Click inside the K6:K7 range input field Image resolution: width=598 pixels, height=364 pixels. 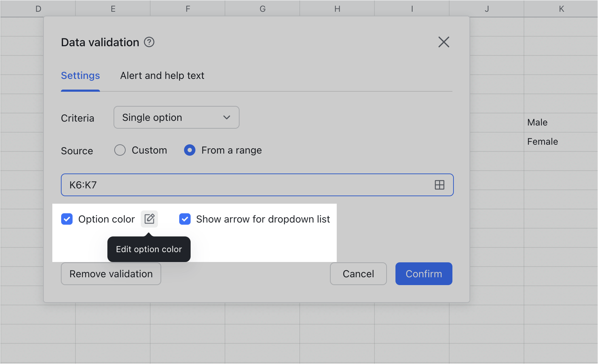click(x=214, y=184)
